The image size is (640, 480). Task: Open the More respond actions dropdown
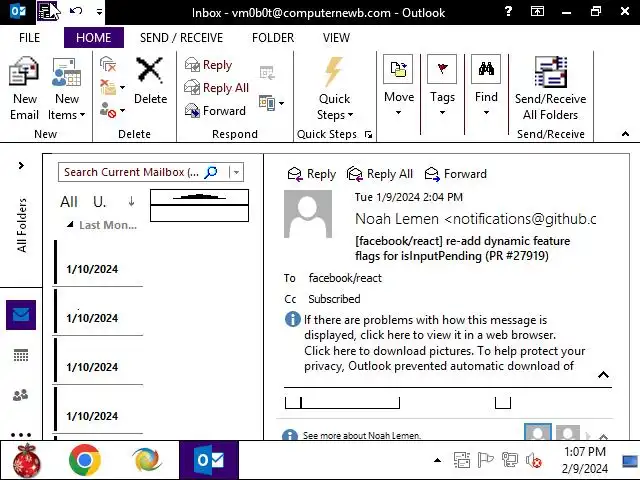point(271,102)
